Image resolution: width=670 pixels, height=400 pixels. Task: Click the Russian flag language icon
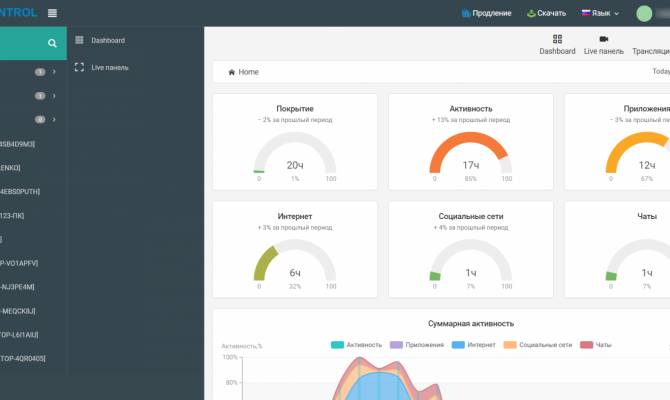pos(586,13)
